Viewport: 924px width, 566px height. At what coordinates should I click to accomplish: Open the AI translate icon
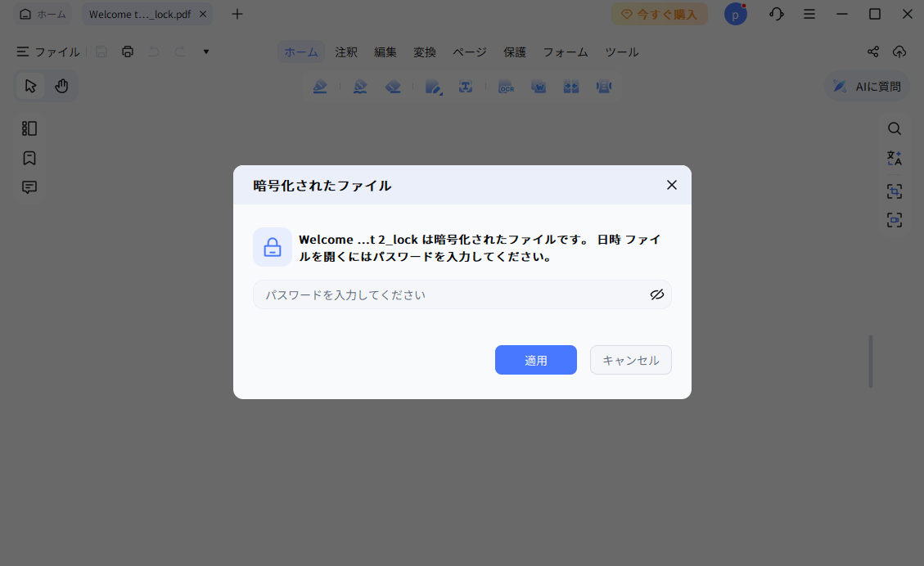(x=895, y=157)
